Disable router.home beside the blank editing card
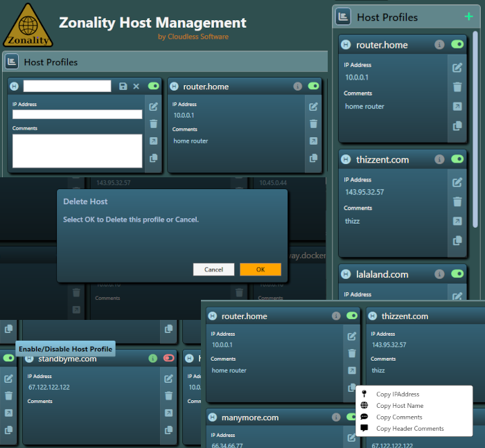Viewport: 485px width, 448px height. (x=313, y=86)
